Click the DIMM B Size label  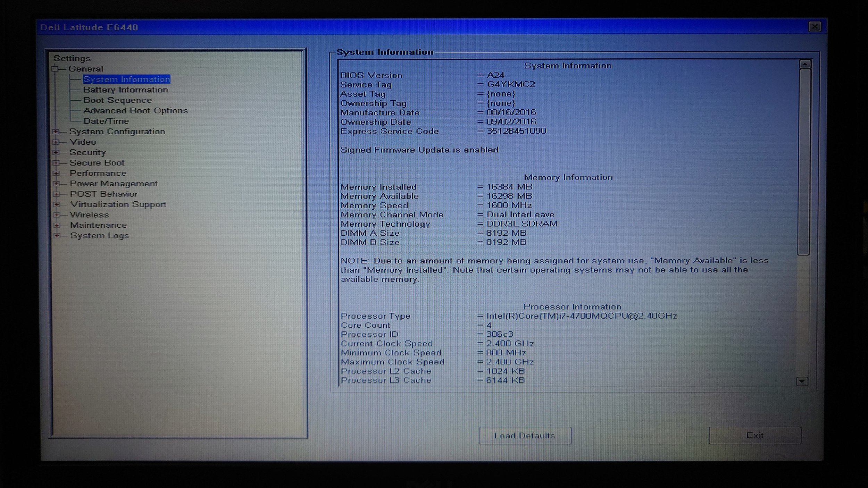point(370,243)
